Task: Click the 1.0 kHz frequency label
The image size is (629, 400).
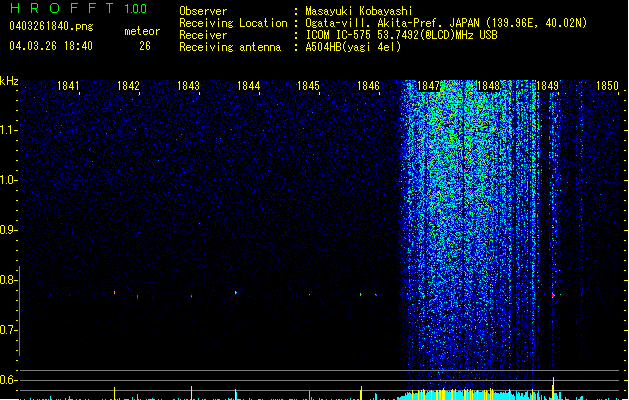Action: tap(9, 180)
